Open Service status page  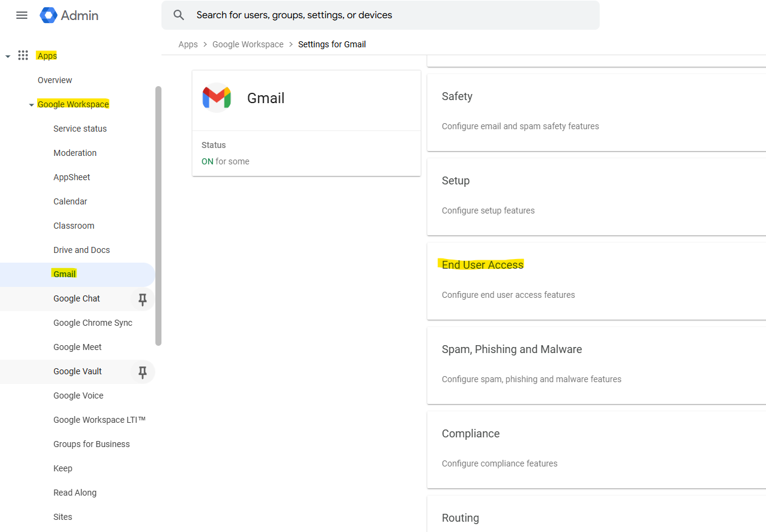(80, 129)
